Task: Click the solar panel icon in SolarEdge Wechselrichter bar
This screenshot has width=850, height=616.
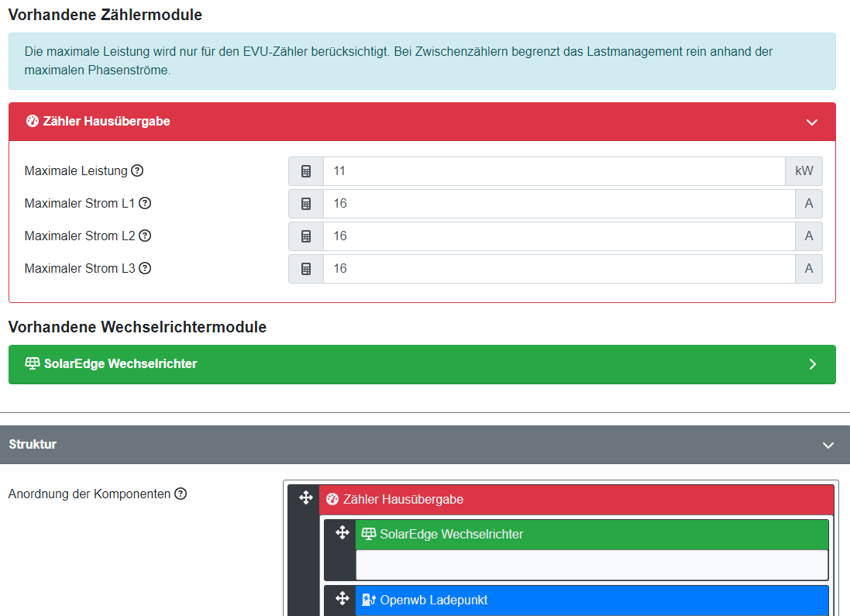Action: pyautogui.click(x=33, y=363)
